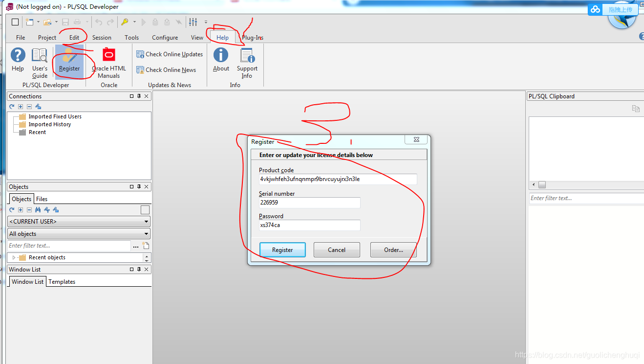This screenshot has width=644, height=364.
Task: Open the All objects dropdown
Action: click(79, 234)
